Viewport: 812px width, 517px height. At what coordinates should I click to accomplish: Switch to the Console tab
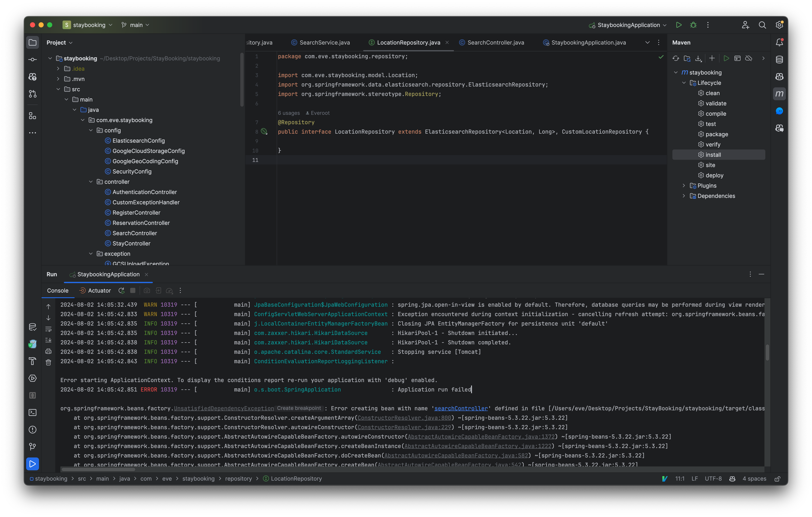pyautogui.click(x=57, y=290)
